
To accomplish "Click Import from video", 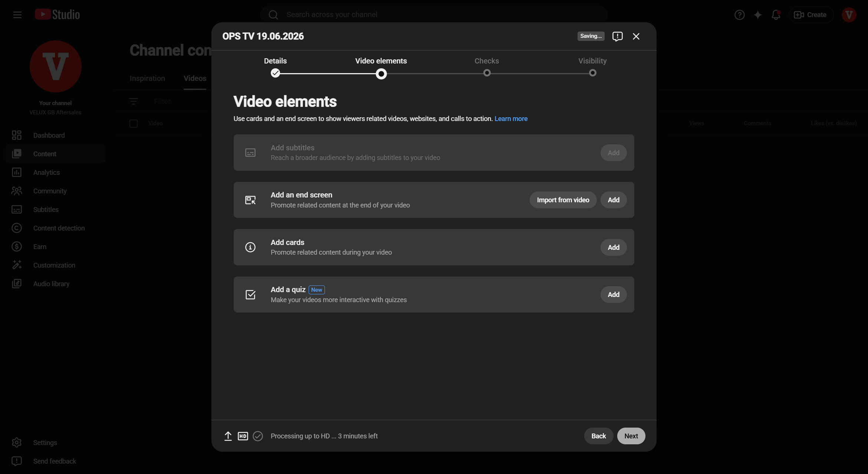I will pyautogui.click(x=563, y=200).
